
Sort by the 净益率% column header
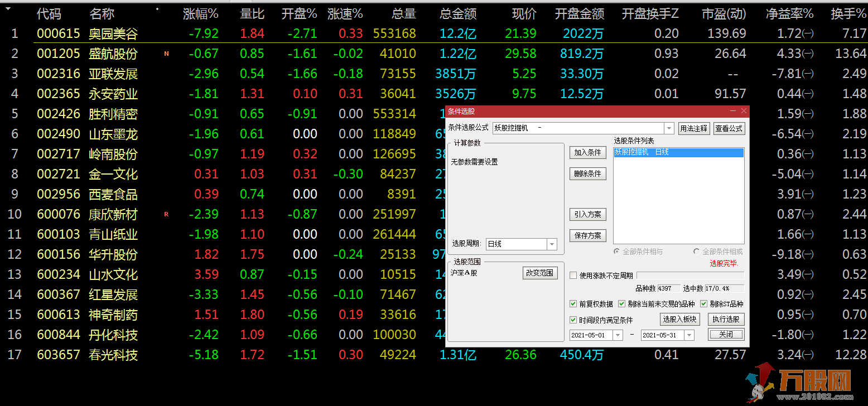click(789, 14)
